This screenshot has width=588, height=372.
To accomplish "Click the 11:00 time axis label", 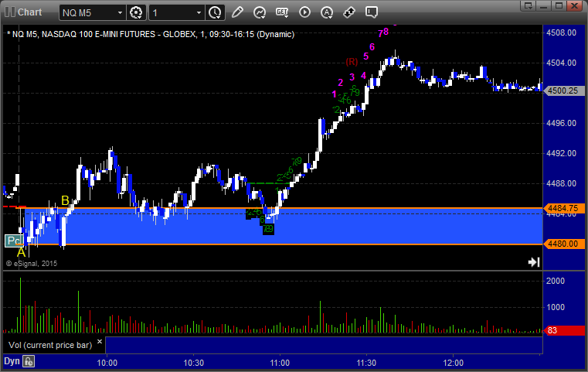I will click(x=280, y=363).
